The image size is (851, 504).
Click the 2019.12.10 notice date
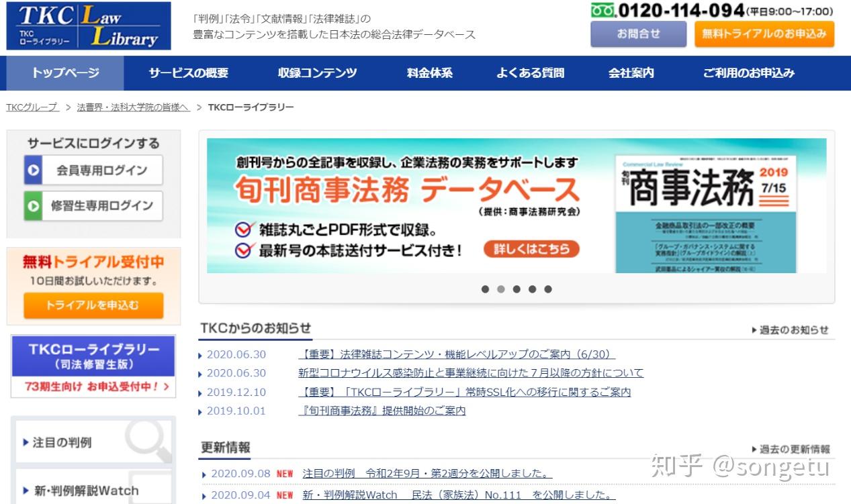(236, 392)
